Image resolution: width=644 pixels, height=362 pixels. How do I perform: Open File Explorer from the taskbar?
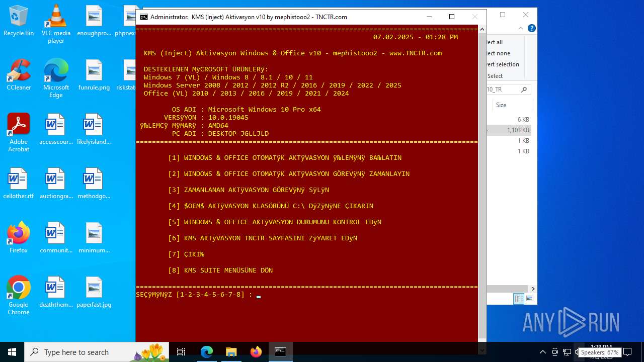231,352
